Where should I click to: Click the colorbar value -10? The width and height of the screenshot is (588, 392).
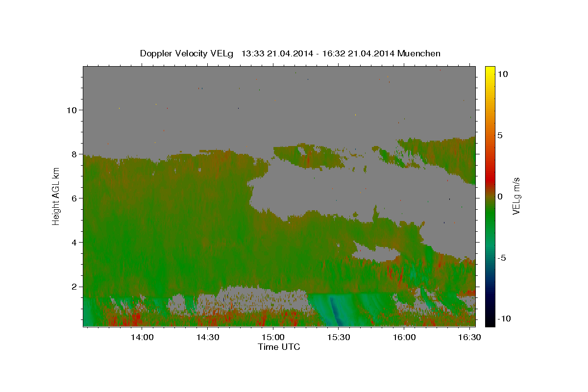coord(505,319)
